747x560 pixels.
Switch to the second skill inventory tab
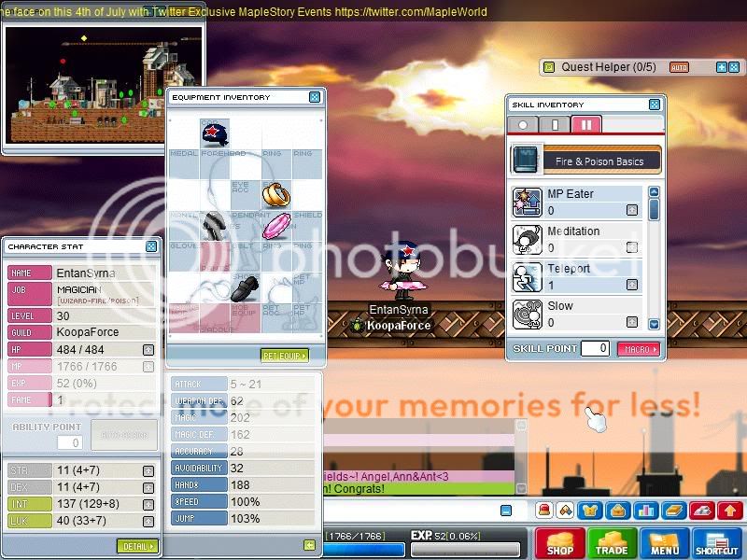(x=555, y=125)
